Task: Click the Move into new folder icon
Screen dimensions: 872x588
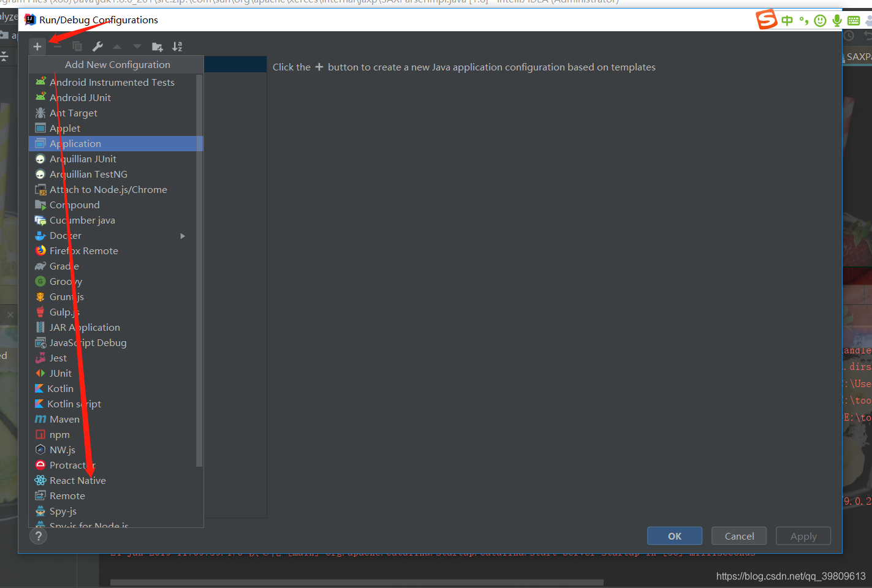Action: coord(157,47)
